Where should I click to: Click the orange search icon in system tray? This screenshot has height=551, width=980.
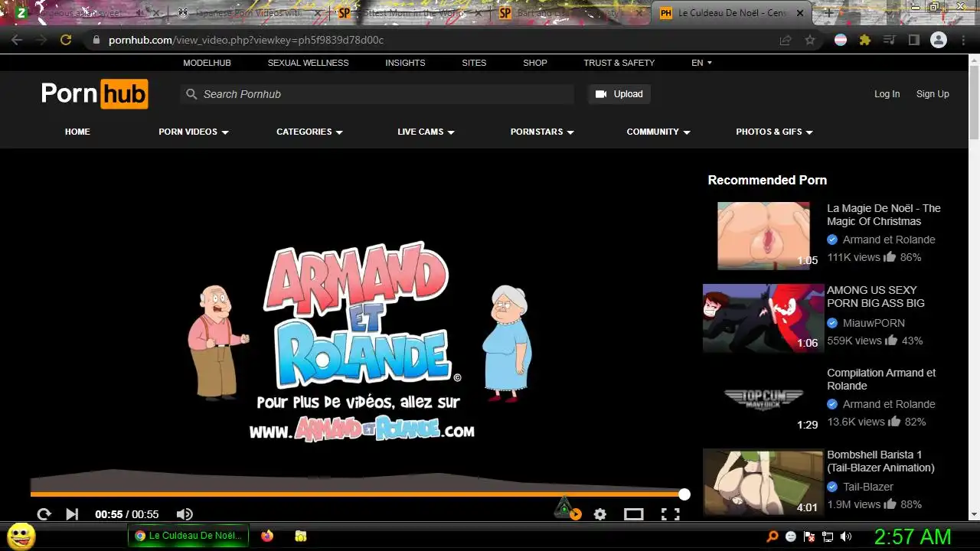[773, 536]
